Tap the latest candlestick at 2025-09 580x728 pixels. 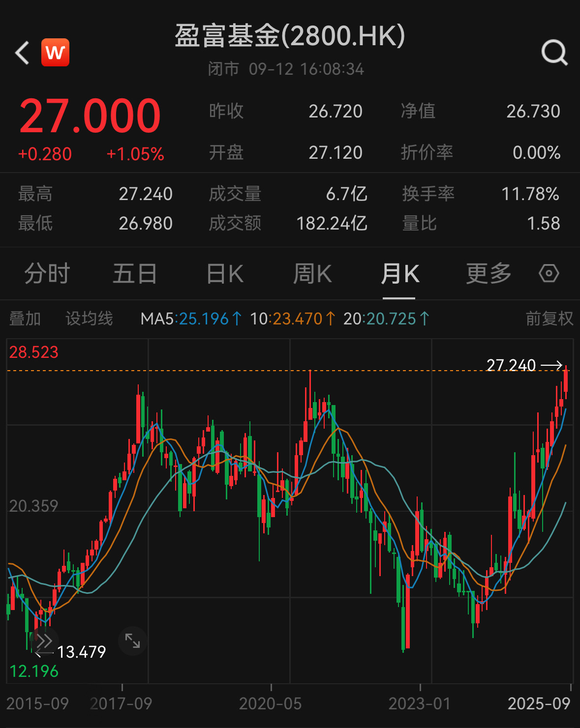566,381
